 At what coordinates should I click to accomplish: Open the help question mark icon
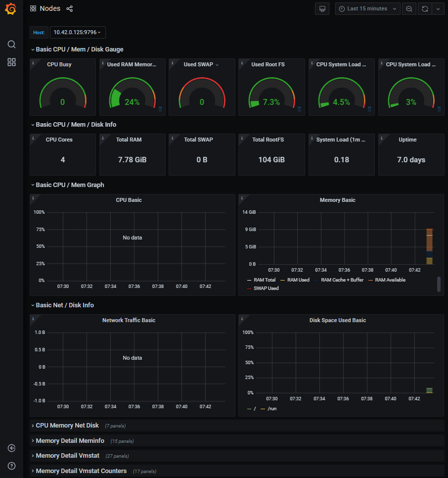[11, 466]
